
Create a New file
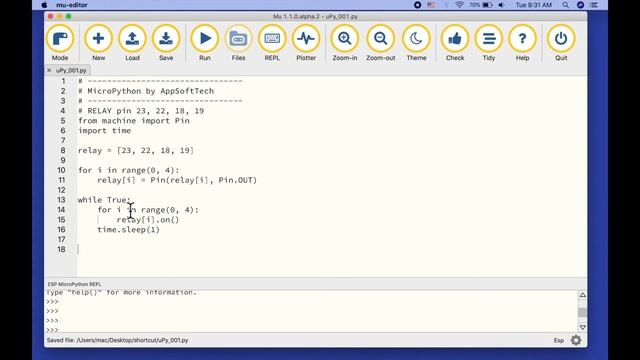(x=98, y=43)
